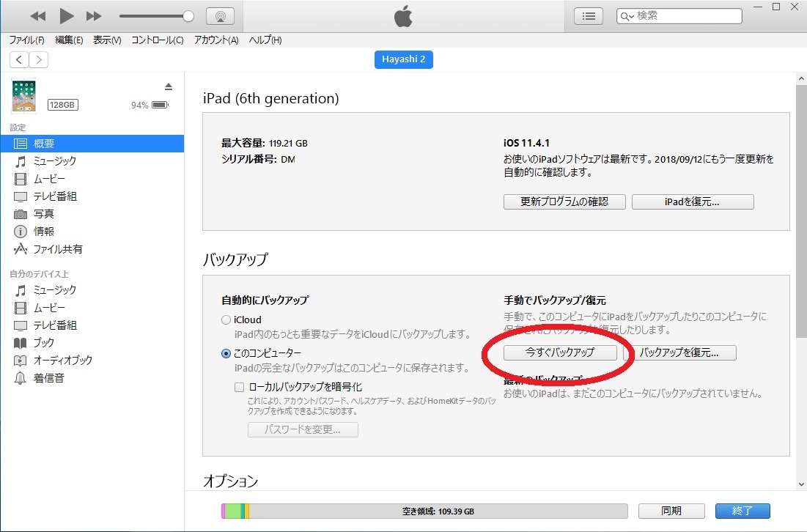Viewport: 807px width, 532px height.
Task: Click the storage usage bar showing 空き領域
Action: (424, 511)
